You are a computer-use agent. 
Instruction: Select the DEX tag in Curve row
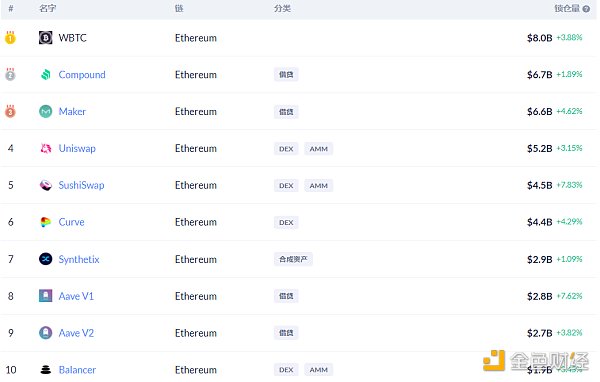[x=286, y=222]
